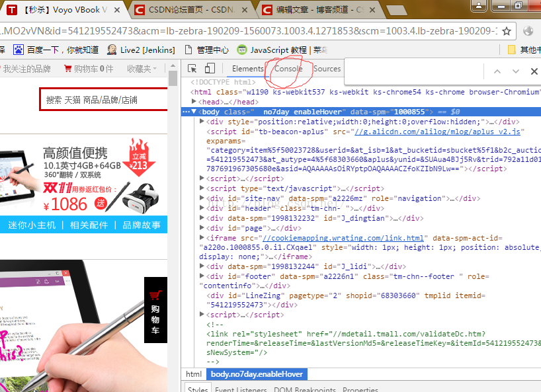Open the 购物车 0件 cart link
The width and height of the screenshot is (541, 392).
click(89, 69)
